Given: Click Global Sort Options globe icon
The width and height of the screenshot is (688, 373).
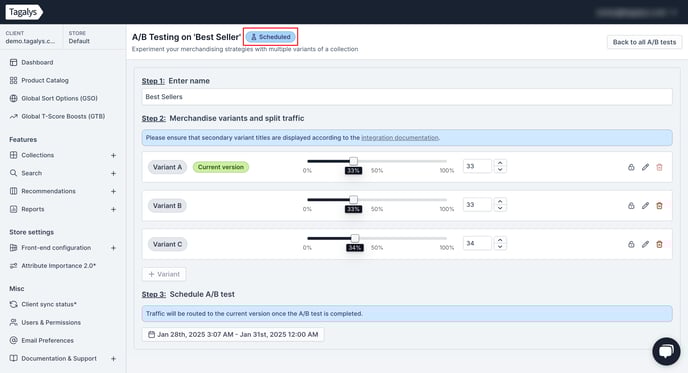Looking at the screenshot, I should click(x=14, y=98).
